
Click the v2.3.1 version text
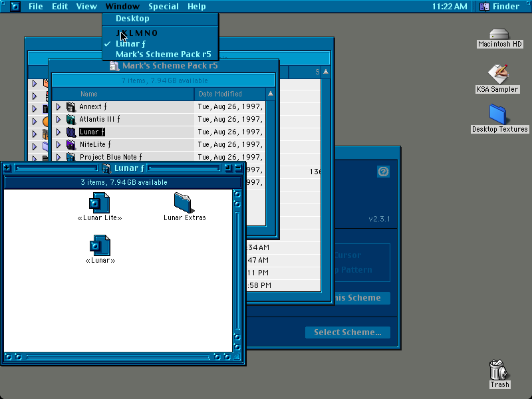[379, 219]
